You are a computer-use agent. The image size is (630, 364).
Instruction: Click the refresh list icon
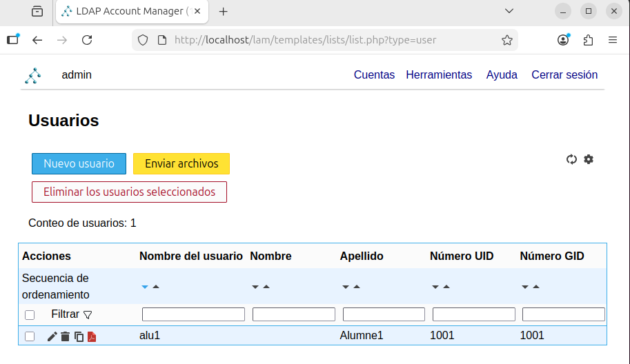coord(571,159)
